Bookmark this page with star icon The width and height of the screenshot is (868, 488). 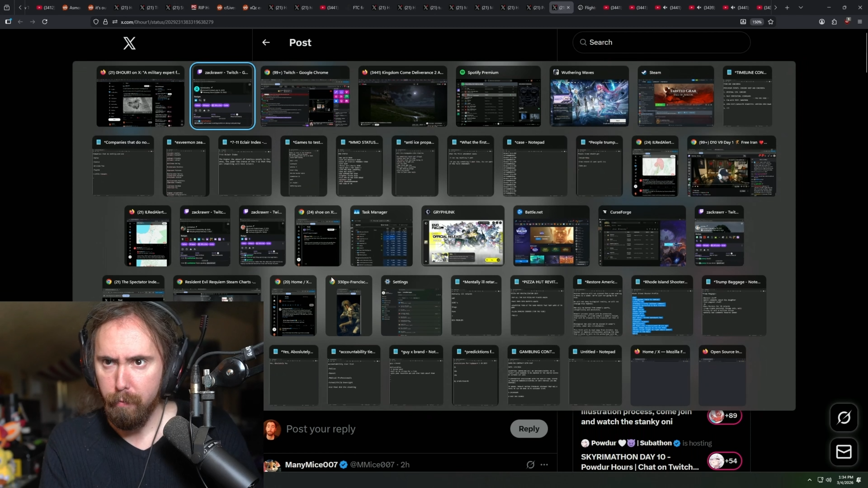tap(771, 22)
